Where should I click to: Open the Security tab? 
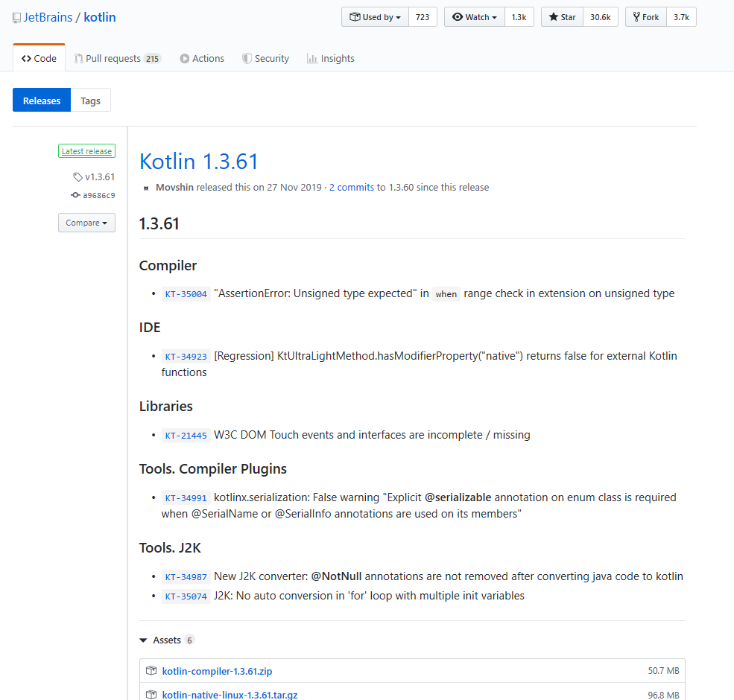[x=265, y=59]
